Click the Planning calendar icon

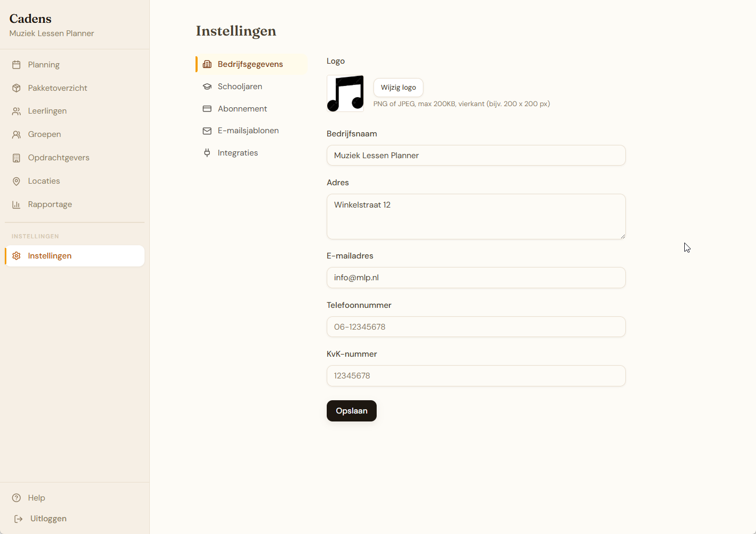click(x=16, y=65)
